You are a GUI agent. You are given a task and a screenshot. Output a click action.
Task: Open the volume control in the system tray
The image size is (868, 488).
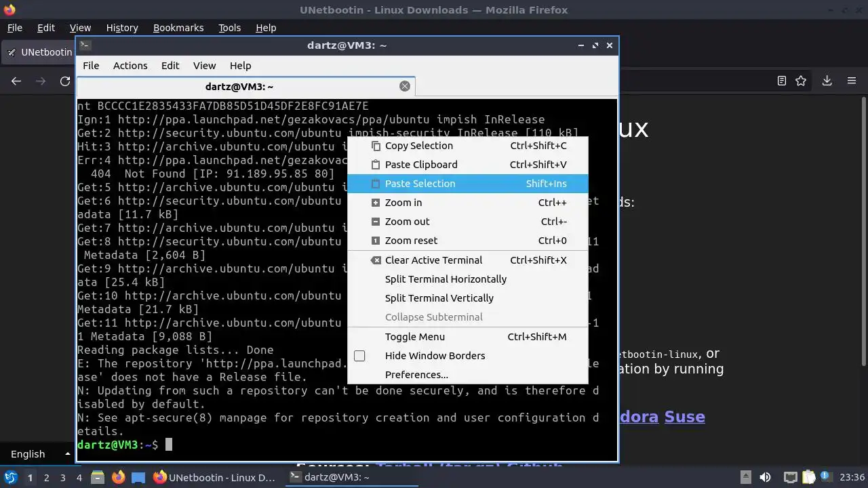coord(765,478)
